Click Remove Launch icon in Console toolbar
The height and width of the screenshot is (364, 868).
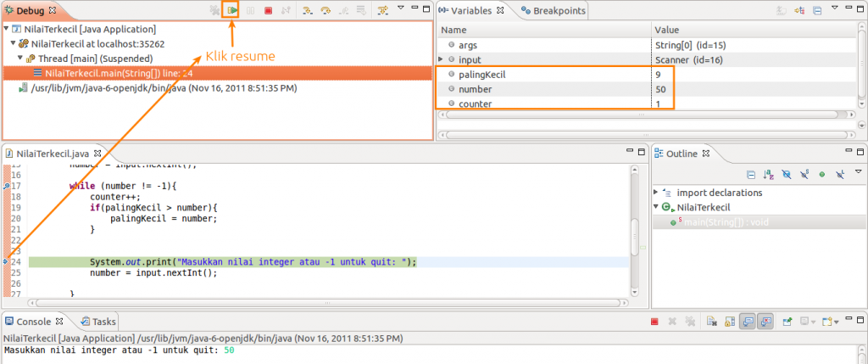pyautogui.click(x=672, y=322)
